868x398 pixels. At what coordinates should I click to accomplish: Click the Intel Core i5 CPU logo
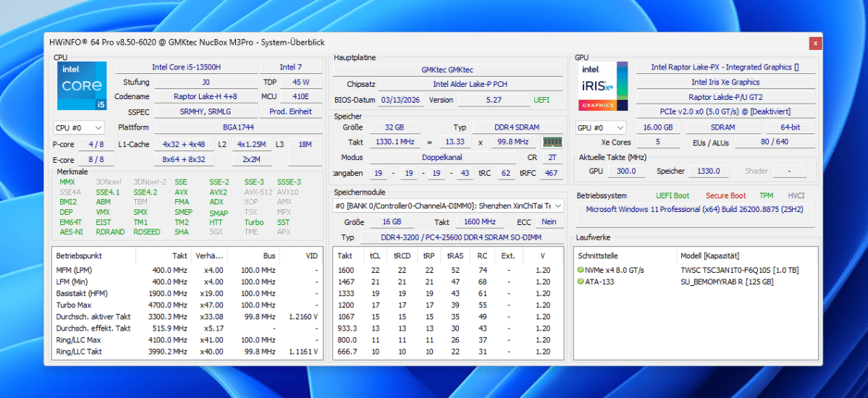(82, 86)
